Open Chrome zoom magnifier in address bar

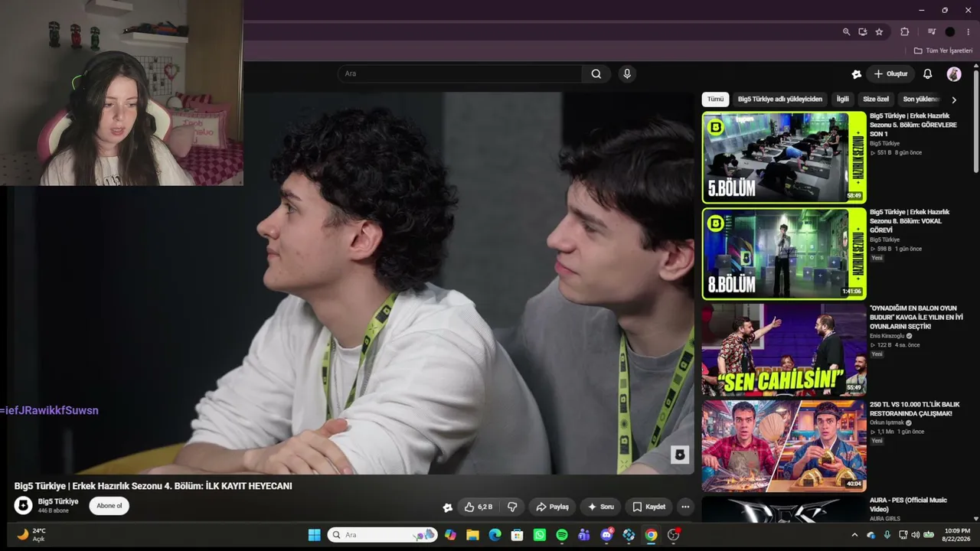846,32
